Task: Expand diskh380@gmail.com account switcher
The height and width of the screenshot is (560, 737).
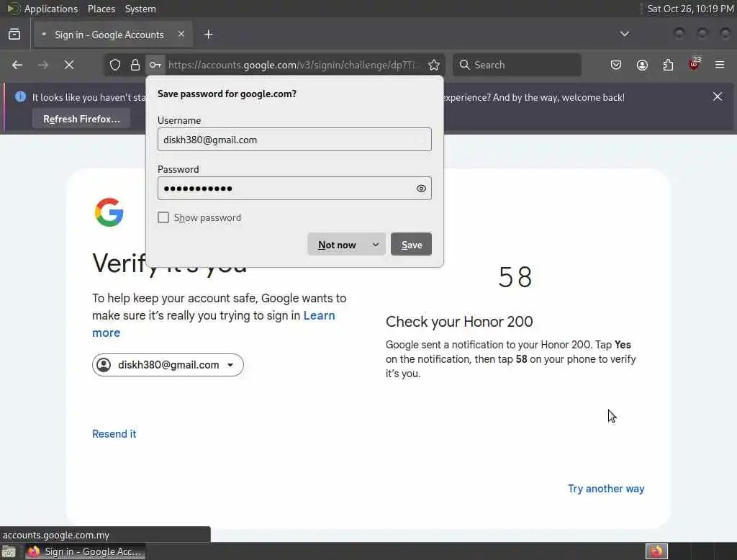Action: pos(168,365)
